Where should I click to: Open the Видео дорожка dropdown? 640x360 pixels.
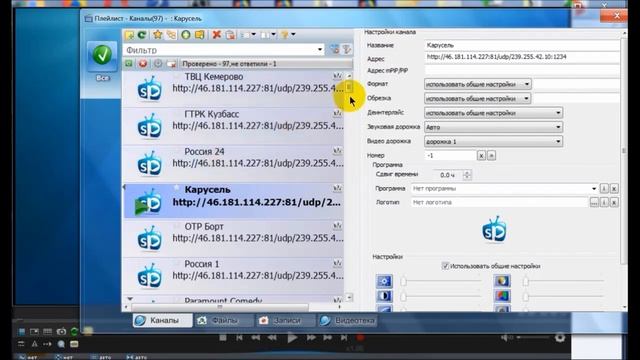click(x=493, y=141)
